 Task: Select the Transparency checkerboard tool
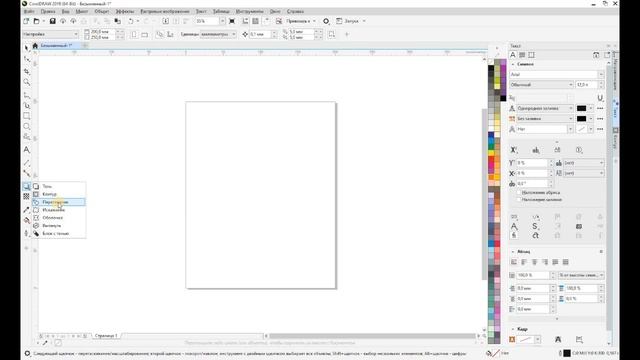pos(27,196)
